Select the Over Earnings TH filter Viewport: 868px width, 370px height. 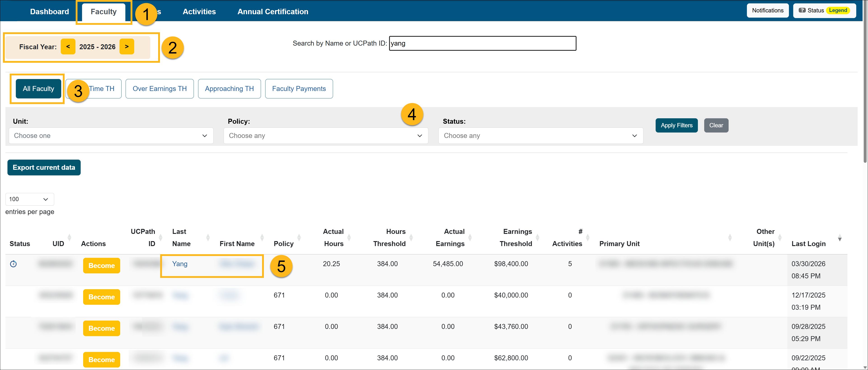point(159,89)
